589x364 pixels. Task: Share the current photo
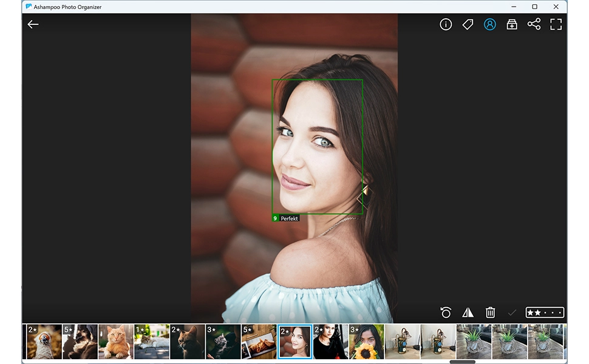534,24
